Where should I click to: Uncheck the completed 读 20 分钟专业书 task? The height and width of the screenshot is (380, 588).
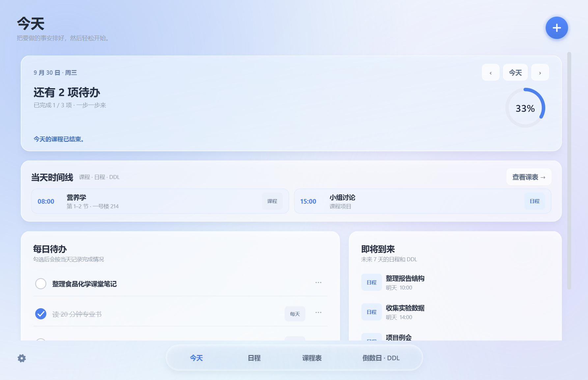point(41,314)
